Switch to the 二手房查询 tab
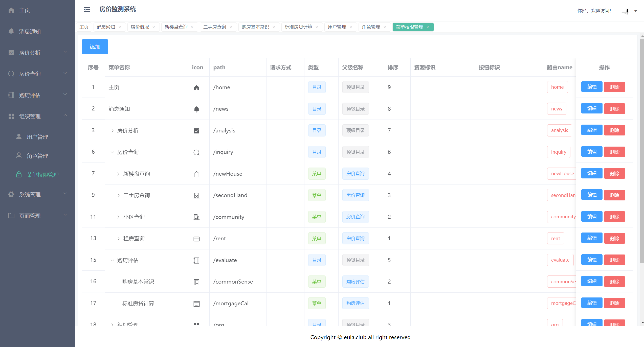The image size is (644, 347). tap(214, 27)
